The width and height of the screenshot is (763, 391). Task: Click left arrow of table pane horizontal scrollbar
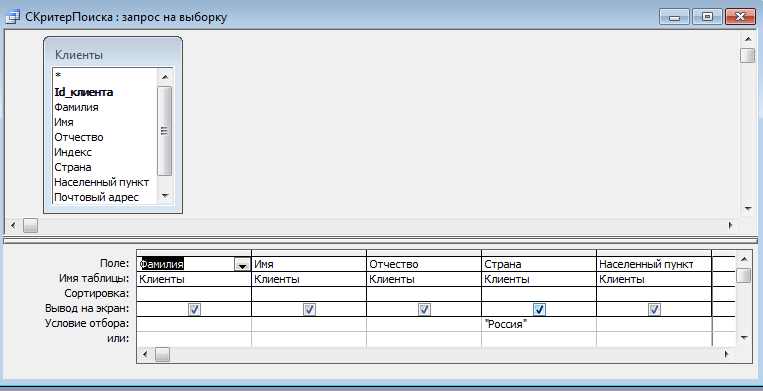click(x=13, y=225)
